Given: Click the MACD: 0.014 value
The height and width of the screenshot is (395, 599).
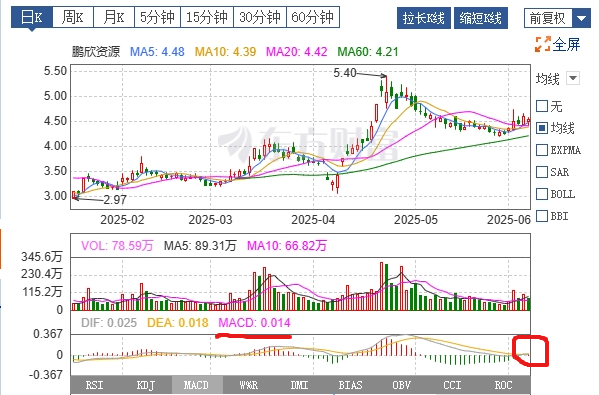Looking at the screenshot, I should 254,323.
